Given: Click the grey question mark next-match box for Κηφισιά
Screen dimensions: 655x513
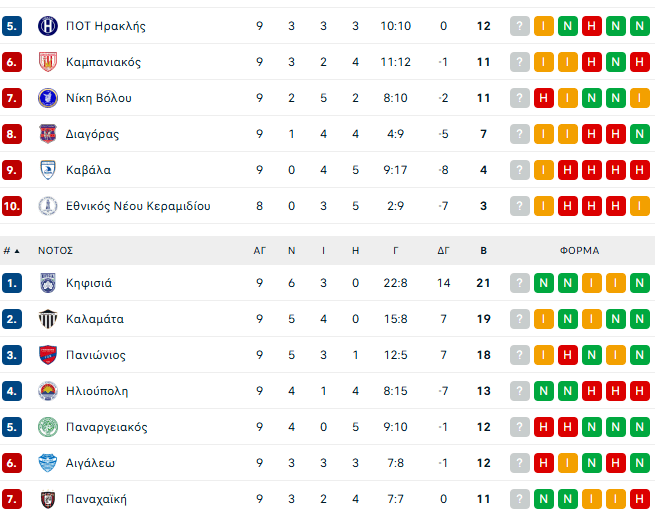Looking at the screenshot, I should tap(519, 283).
